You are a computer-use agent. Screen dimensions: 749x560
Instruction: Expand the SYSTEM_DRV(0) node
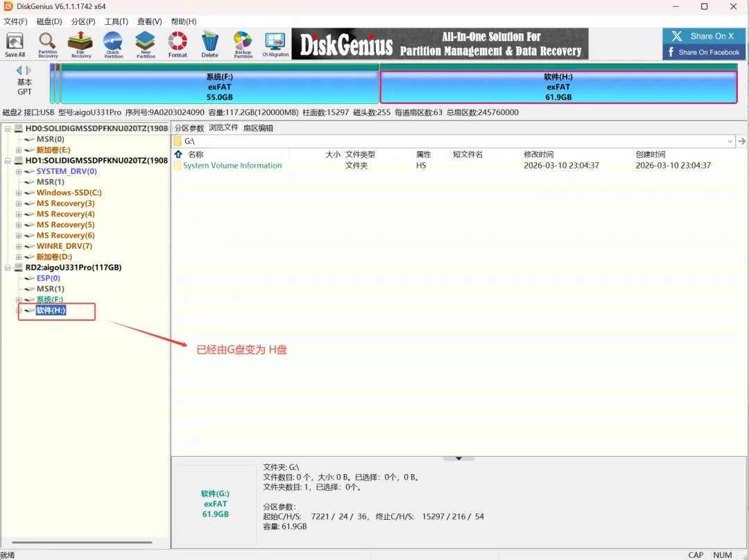[19, 171]
